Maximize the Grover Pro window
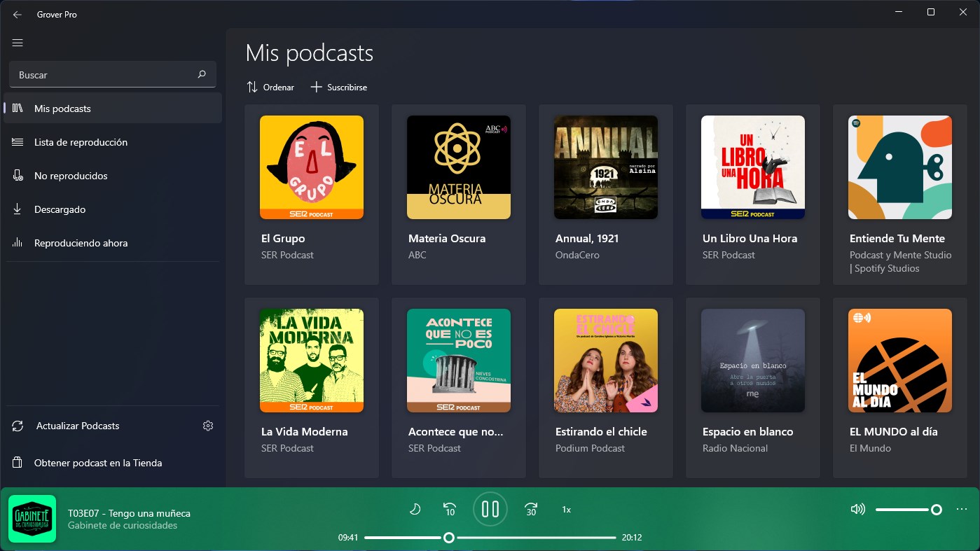The width and height of the screenshot is (980, 551). [x=931, y=12]
